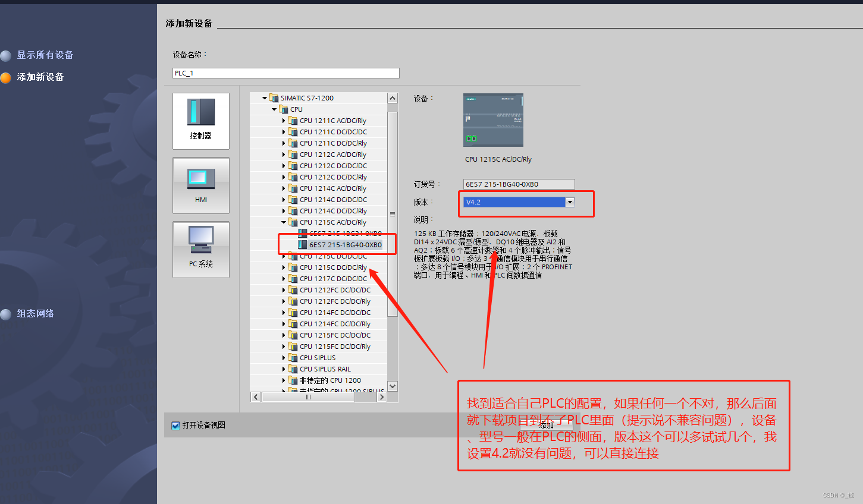863x504 pixels.
Task: Click folder icon of CPU 1215C DC/DC/Rly
Action: pos(293,267)
